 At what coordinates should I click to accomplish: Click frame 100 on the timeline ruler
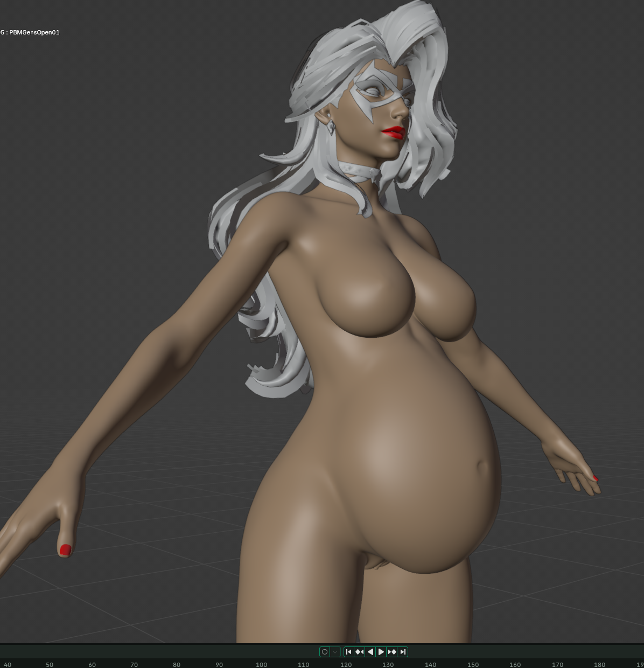click(262, 664)
